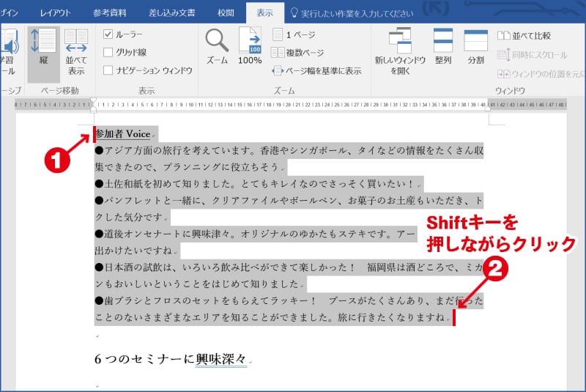The image size is (586, 392).
Task: Open a new window (新しいウィンドウを開く)
Action: pos(400,51)
